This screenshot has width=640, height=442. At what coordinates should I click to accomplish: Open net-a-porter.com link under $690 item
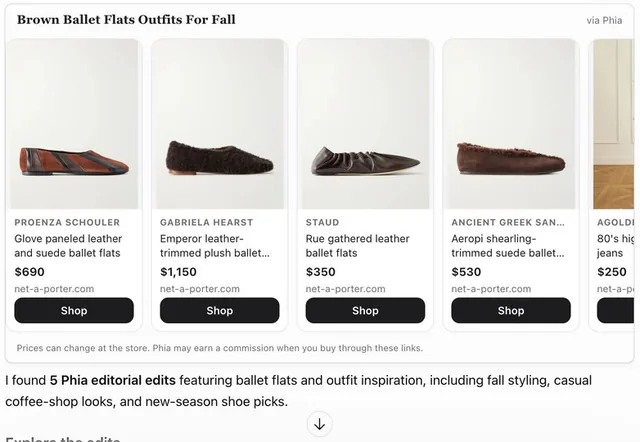coord(54,289)
